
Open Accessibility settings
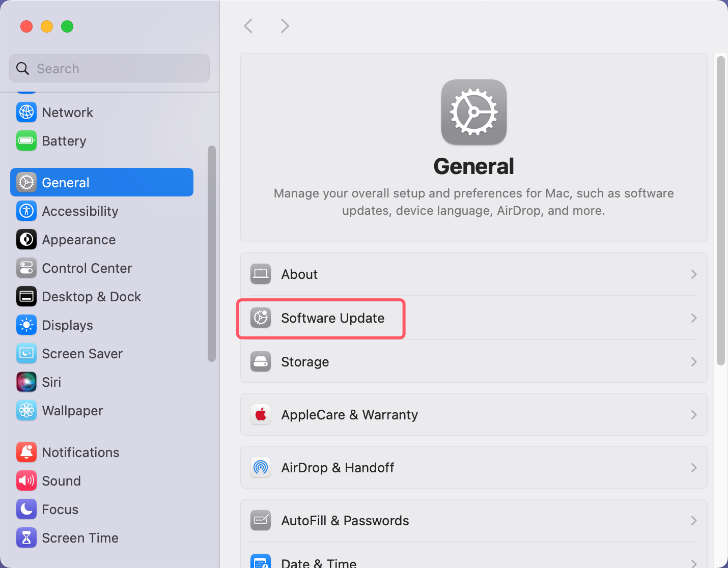coord(80,211)
